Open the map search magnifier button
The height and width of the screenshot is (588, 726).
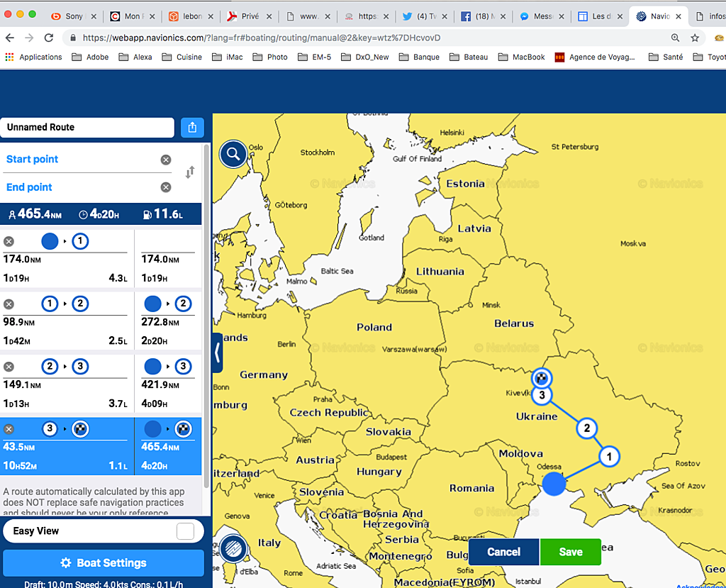pyautogui.click(x=233, y=154)
